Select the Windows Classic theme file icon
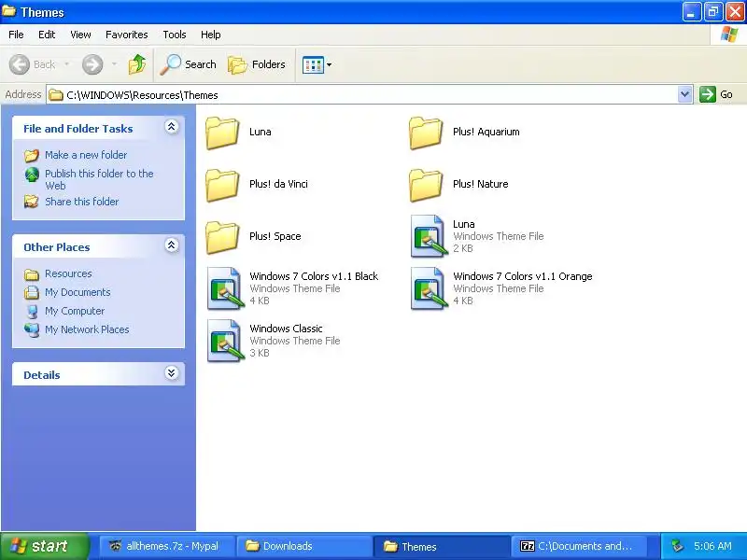The image size is (747, 560). 225,341
